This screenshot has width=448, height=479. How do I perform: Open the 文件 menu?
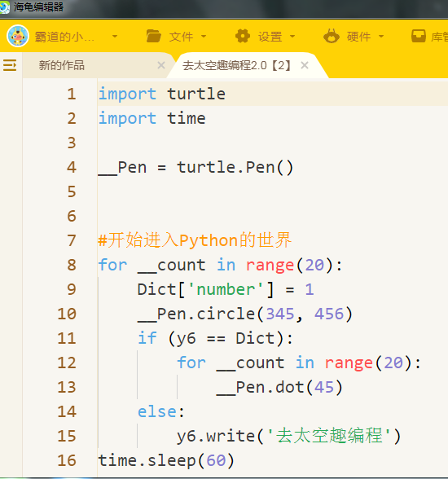pyautogui.click(x=181, y=37)
